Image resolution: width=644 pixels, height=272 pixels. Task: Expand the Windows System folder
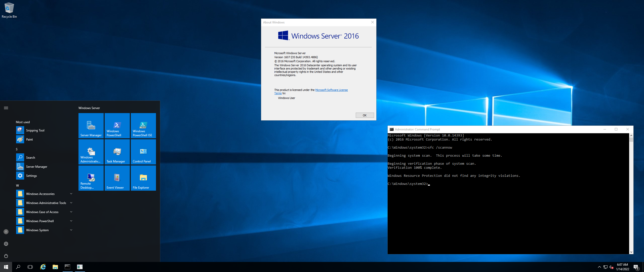[x=44, y=230]
